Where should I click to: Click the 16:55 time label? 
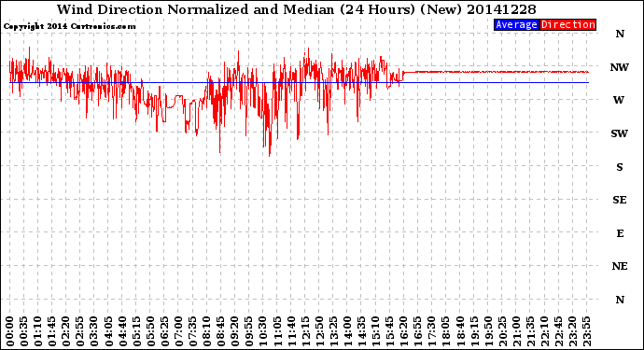coord(418,331)
